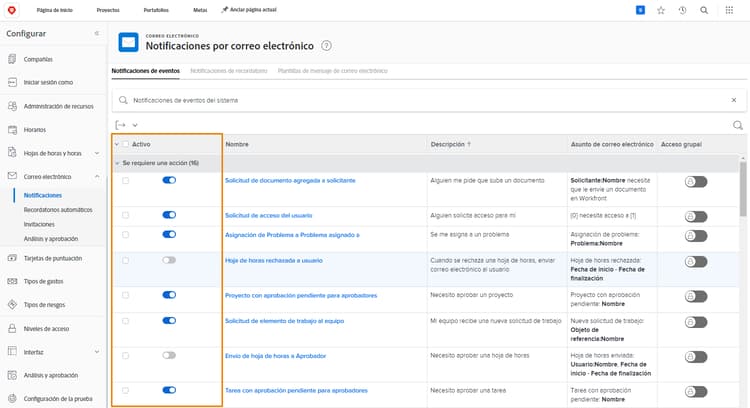Toggle active switch for Solicitud de documento agregada

(169, 180)
